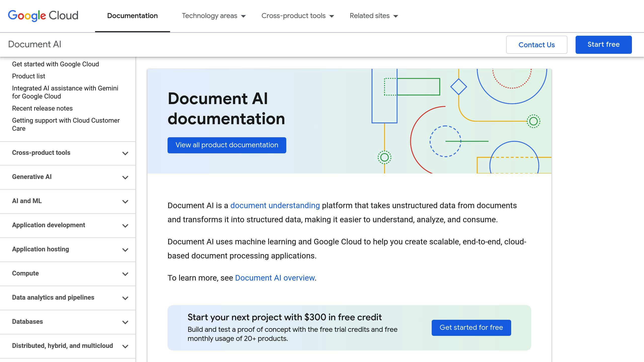The width and height of the screenshot is (644, 362).
Task: Open Get started with Google Cloud
Action: [55, 64]
